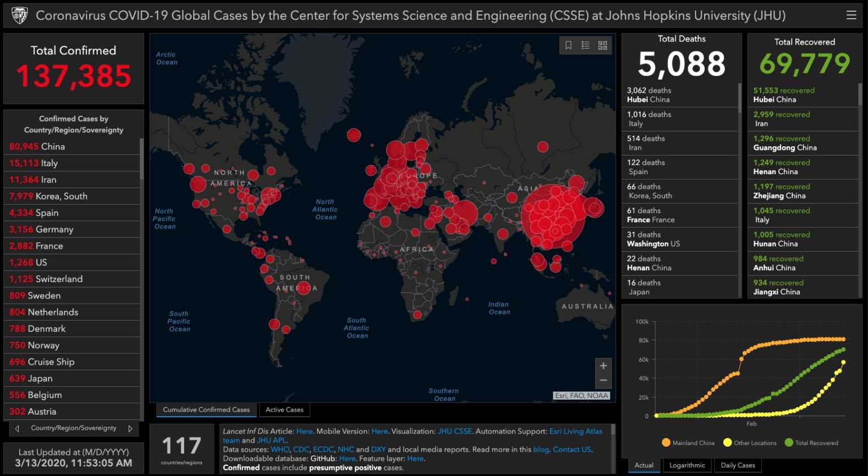Select Korea, South in confirmed cases list
This screenshot has width=868, height=476.
tap(72, 196)
